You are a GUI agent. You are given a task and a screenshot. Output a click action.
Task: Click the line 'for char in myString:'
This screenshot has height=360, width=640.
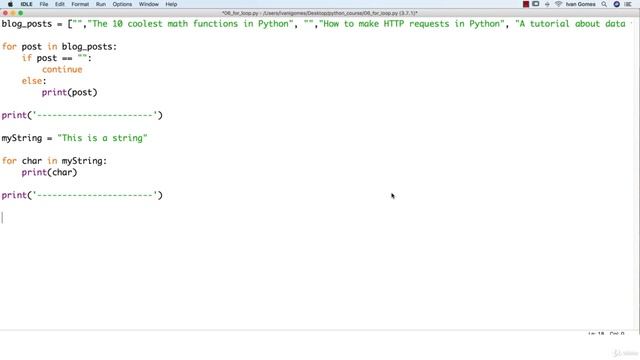[54, 161]
